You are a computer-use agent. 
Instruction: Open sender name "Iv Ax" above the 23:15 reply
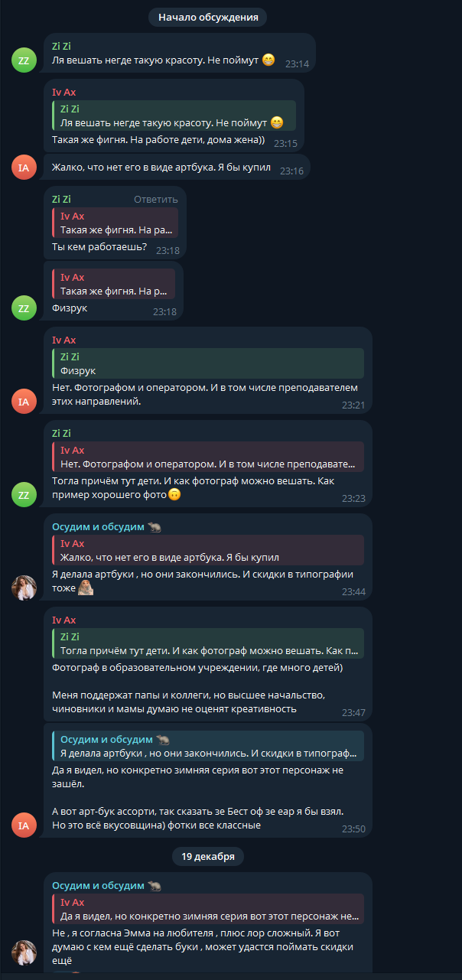tap(64, 93)
